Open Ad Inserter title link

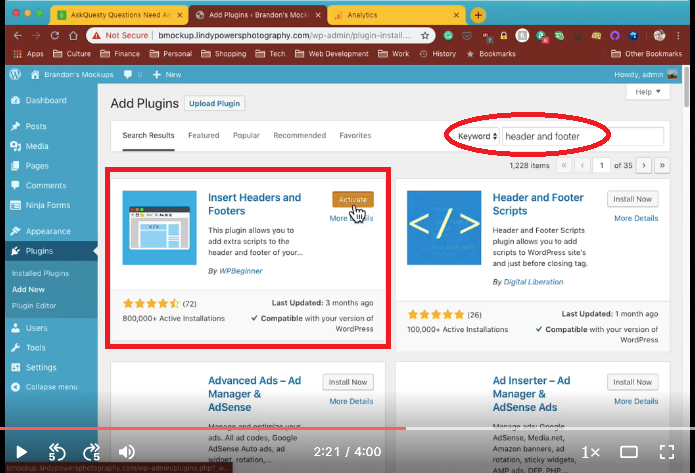(x=531, y=394)
